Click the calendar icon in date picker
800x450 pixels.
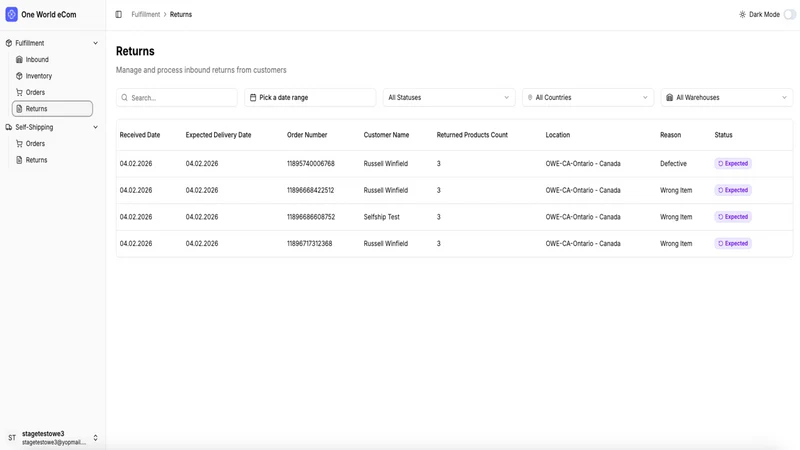253,97
